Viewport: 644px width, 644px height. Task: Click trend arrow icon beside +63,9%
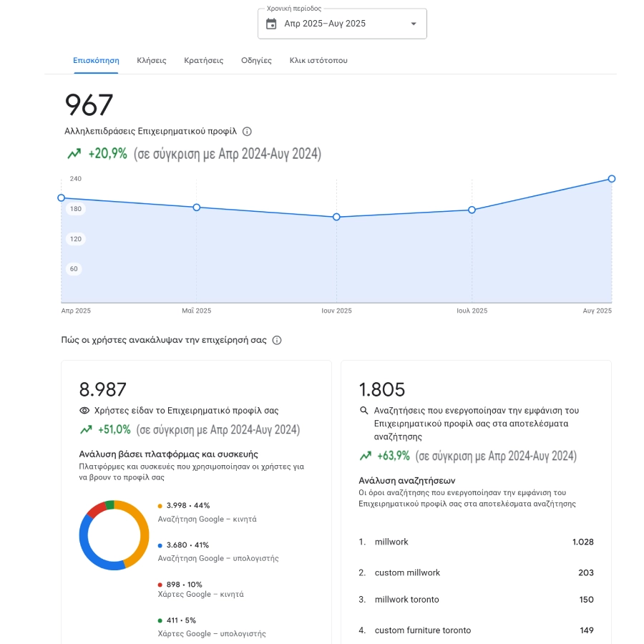366,456
